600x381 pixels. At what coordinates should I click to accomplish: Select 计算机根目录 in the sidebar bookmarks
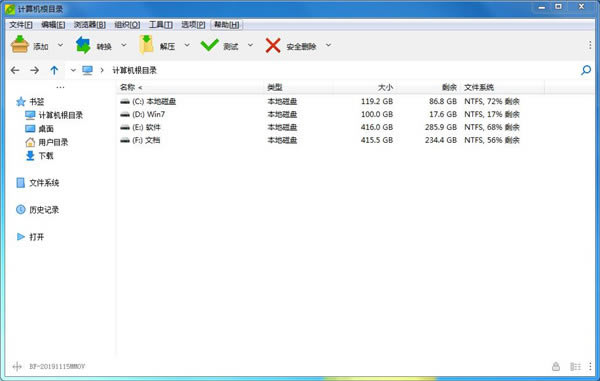pos(60,115)
